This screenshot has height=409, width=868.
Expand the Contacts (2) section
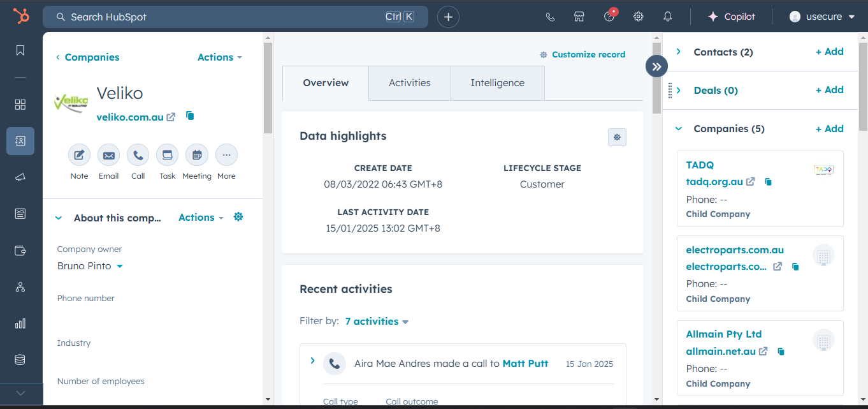[678, 52]
